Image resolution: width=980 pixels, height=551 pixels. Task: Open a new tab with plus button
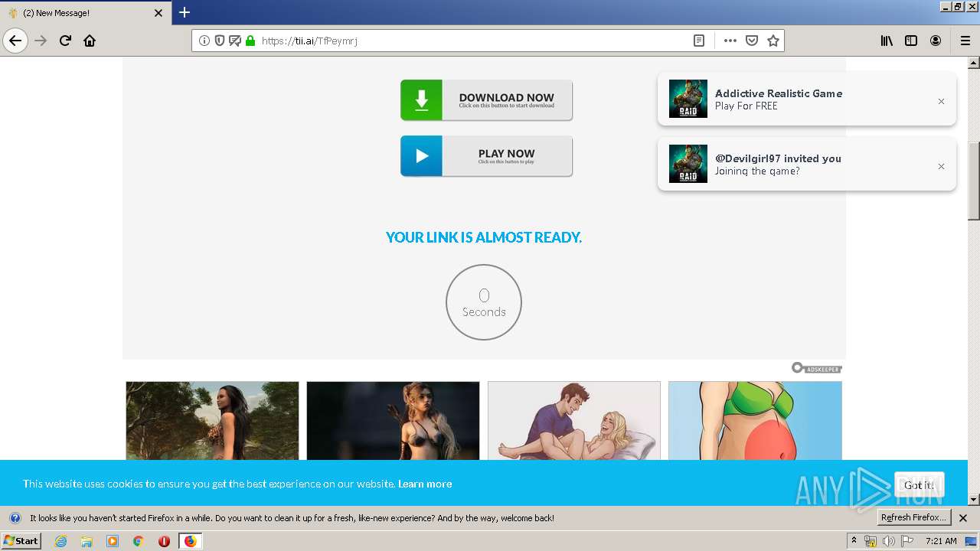[x=185, y=12]
